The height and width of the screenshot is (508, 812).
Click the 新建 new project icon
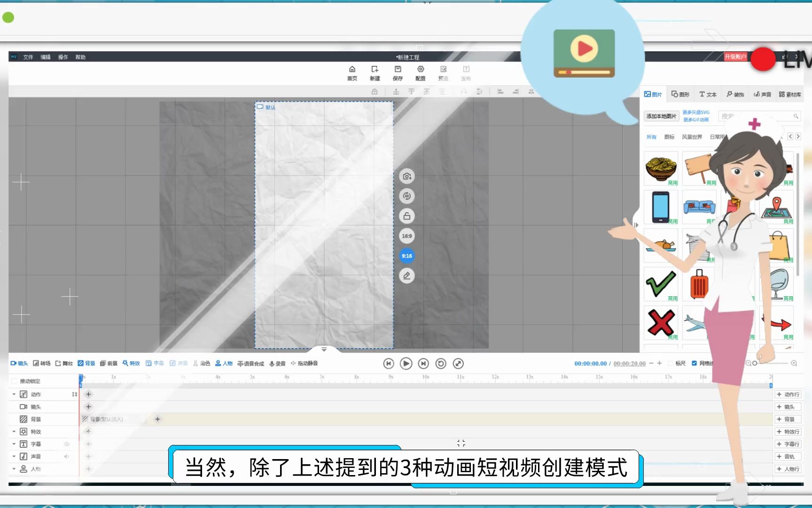(x=375, y=73)
